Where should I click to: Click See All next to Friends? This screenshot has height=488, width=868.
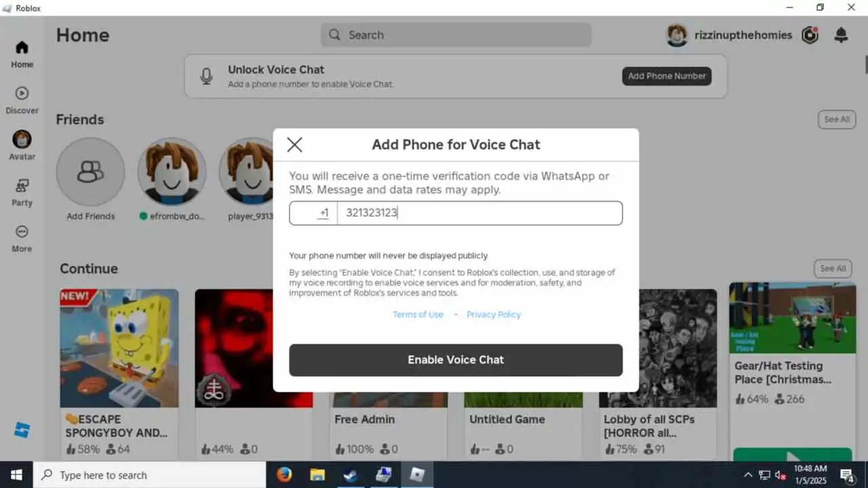pyautogui.click(x=836, y=119)
